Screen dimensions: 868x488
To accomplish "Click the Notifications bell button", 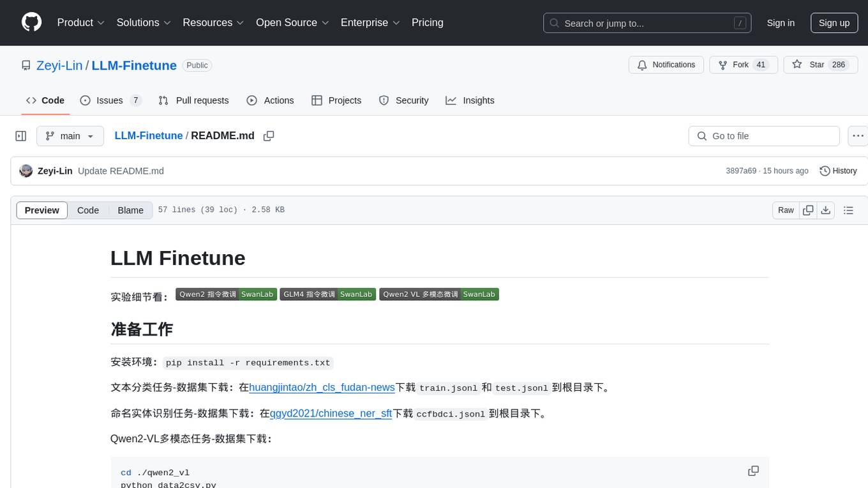I will tap(666, 65).
